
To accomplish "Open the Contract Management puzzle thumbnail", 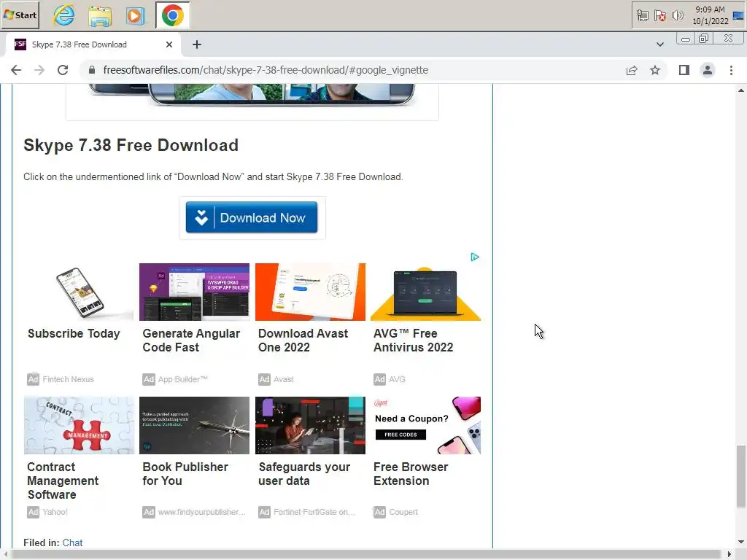I will [x=79, y=425].
